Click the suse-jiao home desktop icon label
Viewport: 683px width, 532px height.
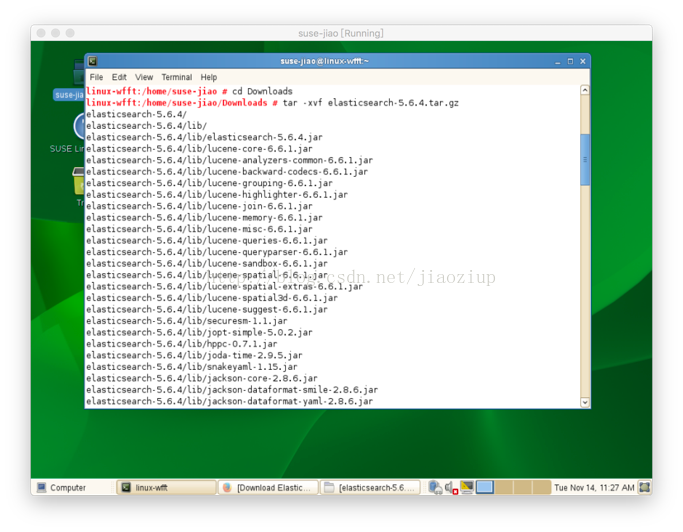coord(69,95)
